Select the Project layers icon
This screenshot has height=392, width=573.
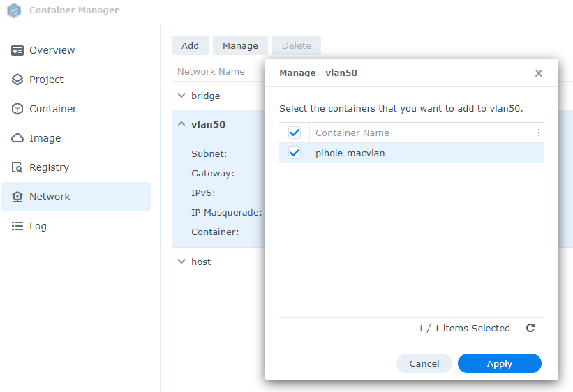point(17,80)
